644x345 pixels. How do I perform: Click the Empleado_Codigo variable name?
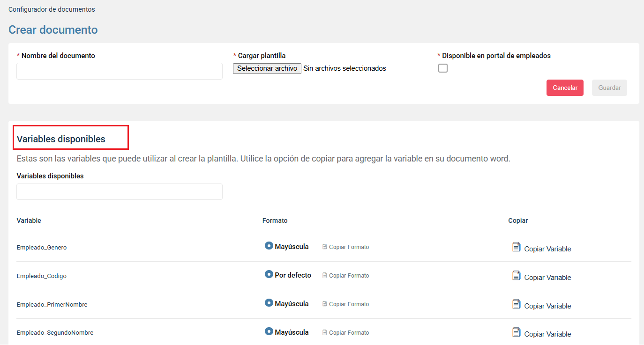pos(42,276)
